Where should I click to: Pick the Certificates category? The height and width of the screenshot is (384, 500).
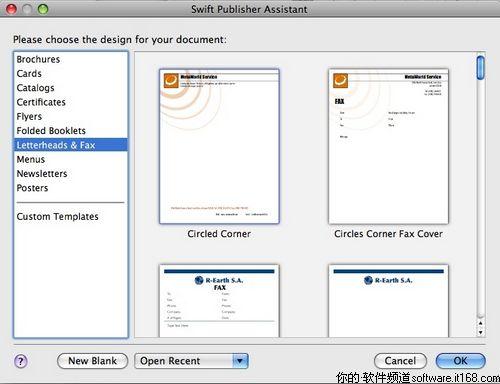coord(70,102)
